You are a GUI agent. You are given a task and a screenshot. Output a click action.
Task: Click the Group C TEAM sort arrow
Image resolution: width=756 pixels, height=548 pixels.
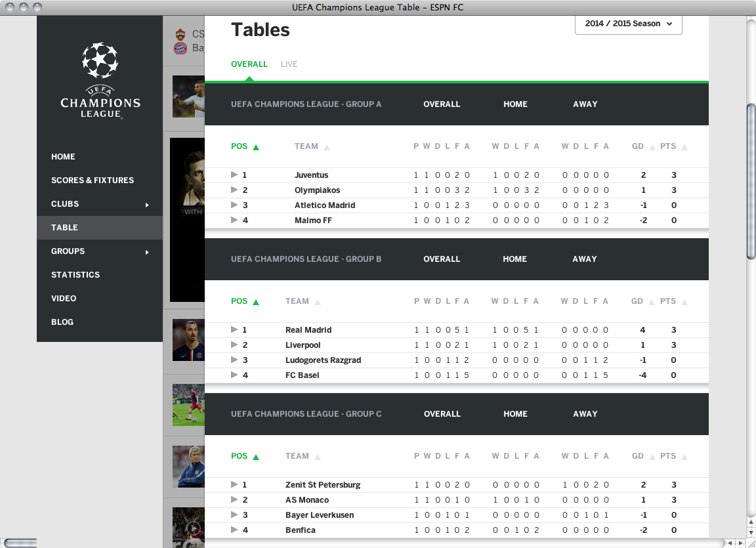318,457
